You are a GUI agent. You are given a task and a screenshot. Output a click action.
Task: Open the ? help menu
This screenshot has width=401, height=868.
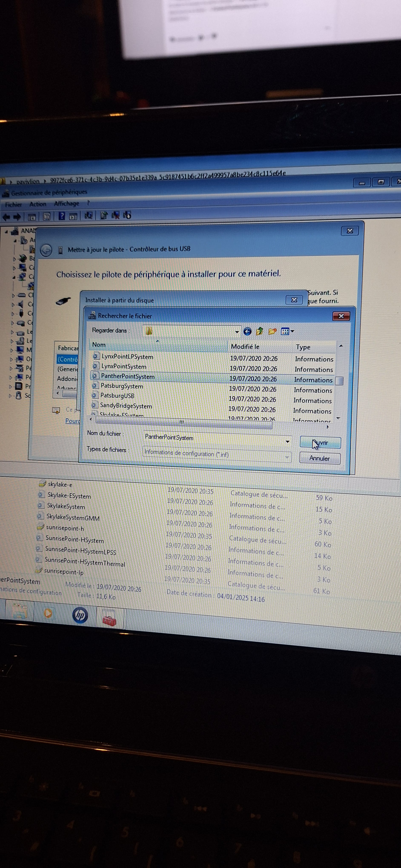[x=88, y=203]
